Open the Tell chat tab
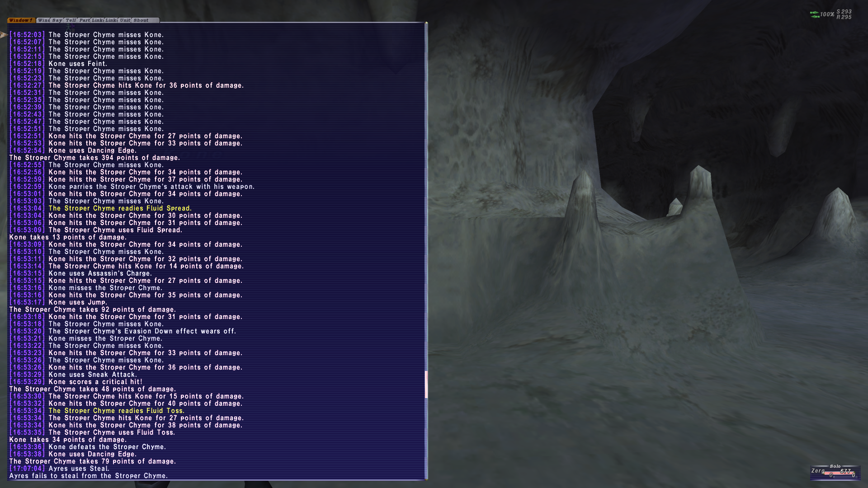The image size is (868, 488). coord(71,20)
